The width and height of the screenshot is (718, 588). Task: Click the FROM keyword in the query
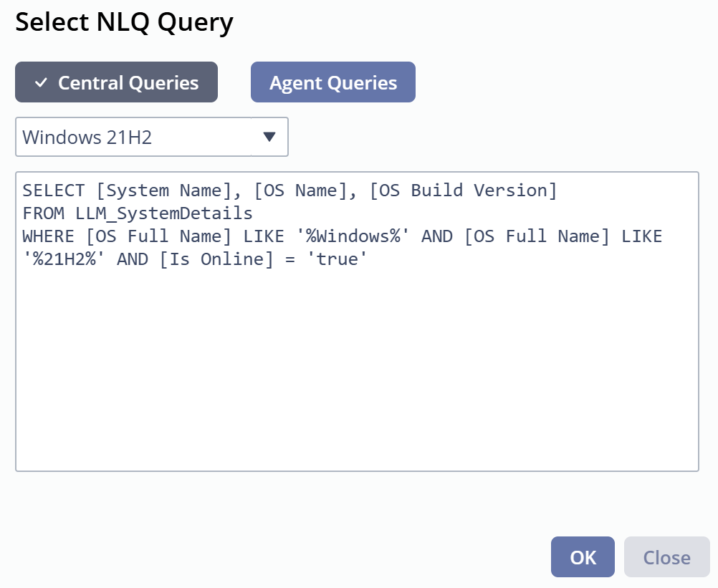(44, 213)
